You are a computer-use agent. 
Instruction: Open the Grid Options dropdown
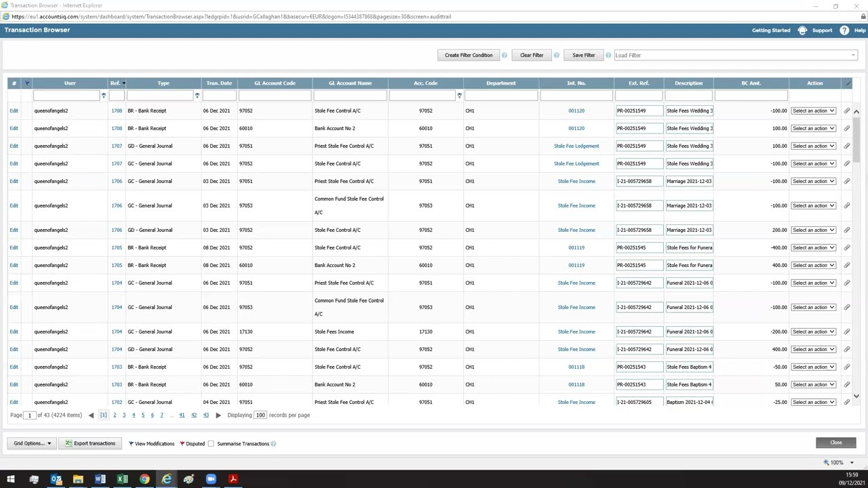pyautogui.click(x=31, y=443)
